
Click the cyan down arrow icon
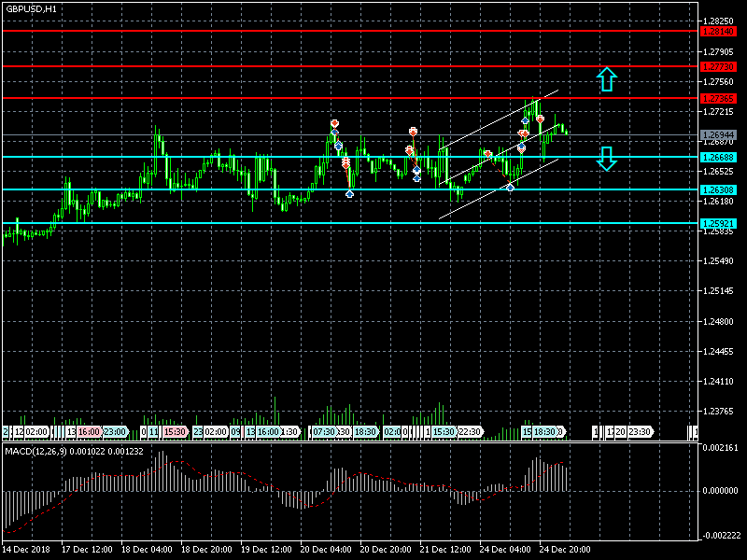pos(607,159)
